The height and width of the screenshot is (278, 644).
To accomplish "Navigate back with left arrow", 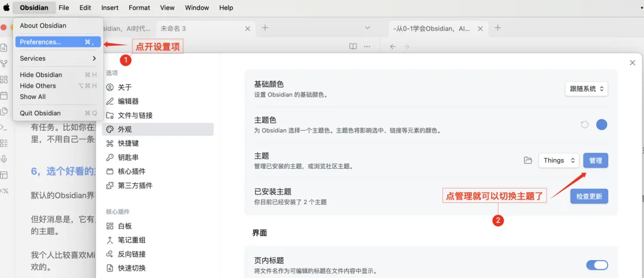I will [x=392, y=47].
